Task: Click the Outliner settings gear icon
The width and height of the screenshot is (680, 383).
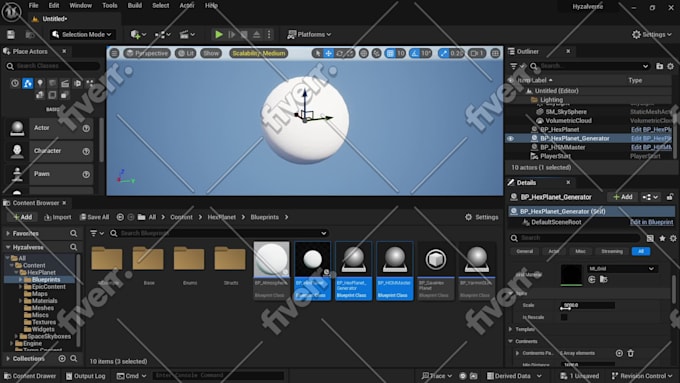Action: (x=670, y=66)
